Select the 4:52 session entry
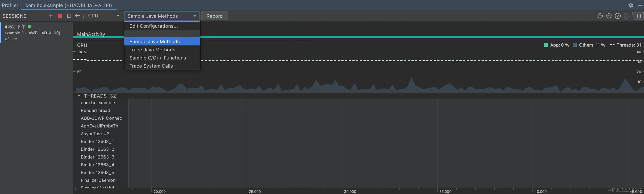The image size is (644, 194). coord(36,33)
